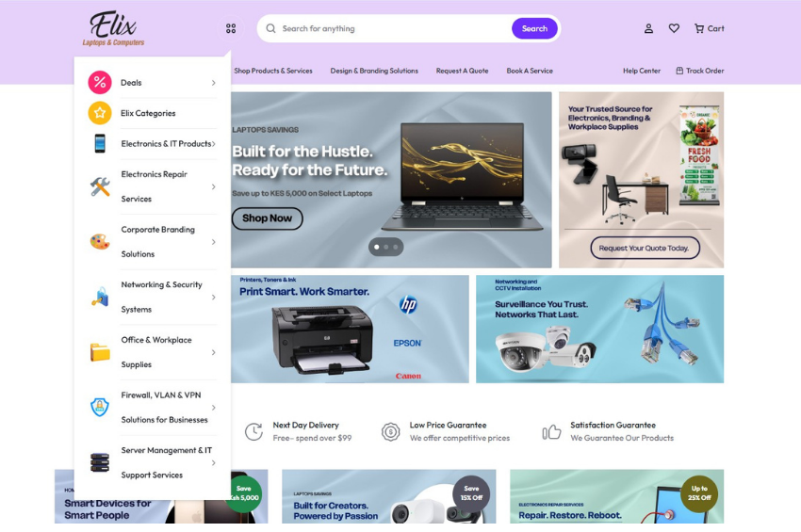Open the shopping Cart
Image resolution: width=801 pixels, height=532 pixels.
[x=709, y=28]
